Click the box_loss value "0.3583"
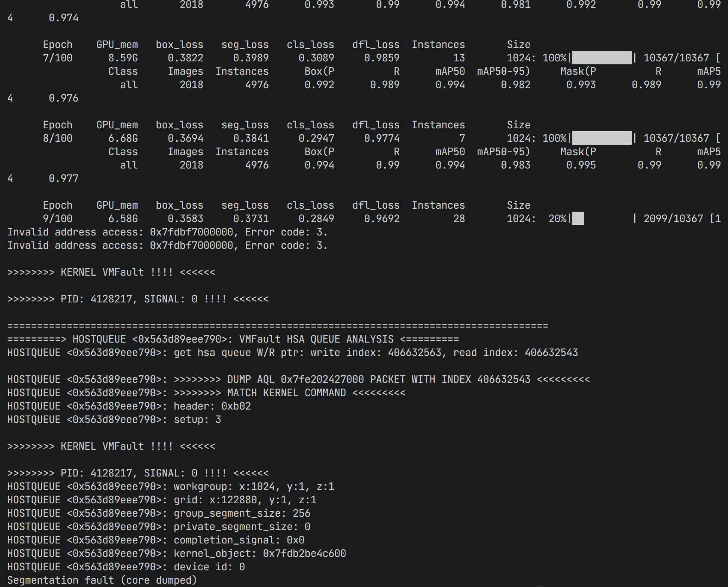The width and height of the screenshot is (728, 587). (186, 218)
